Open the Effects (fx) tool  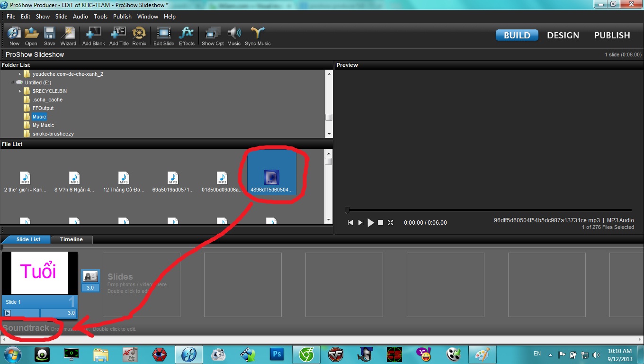point(187,36)
